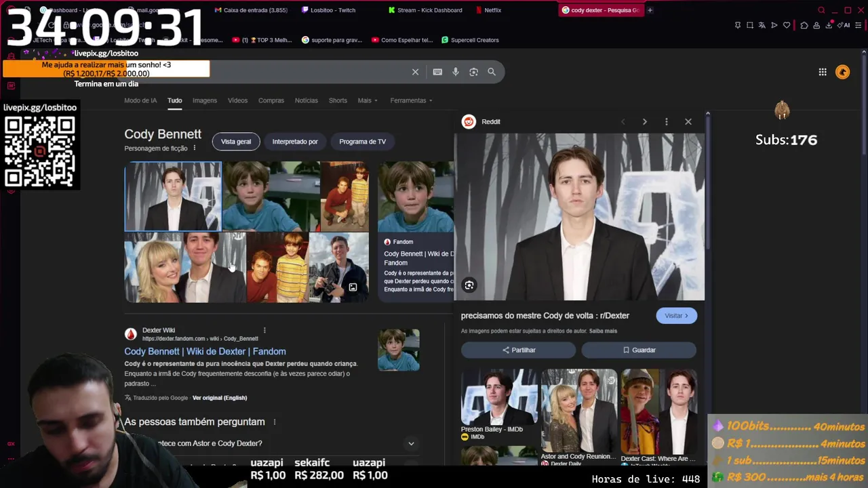
Task: Switch to the Losbitoo - Twitch tab
Action: pos(332,10)
